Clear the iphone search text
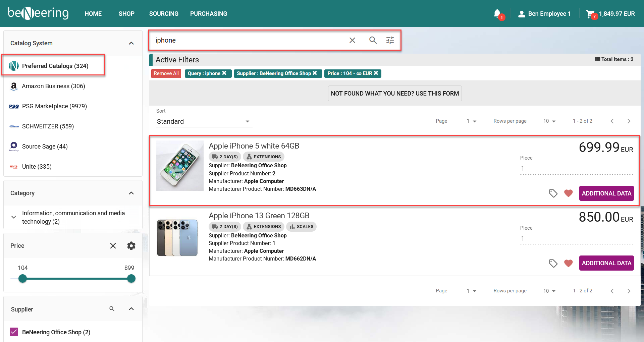This screenshot has height=342, width=644. 352,40
